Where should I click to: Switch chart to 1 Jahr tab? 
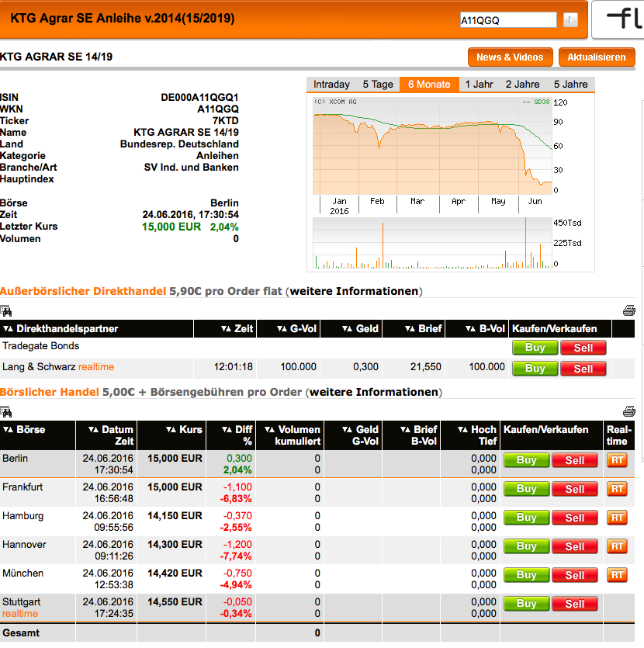click(480, 85)
